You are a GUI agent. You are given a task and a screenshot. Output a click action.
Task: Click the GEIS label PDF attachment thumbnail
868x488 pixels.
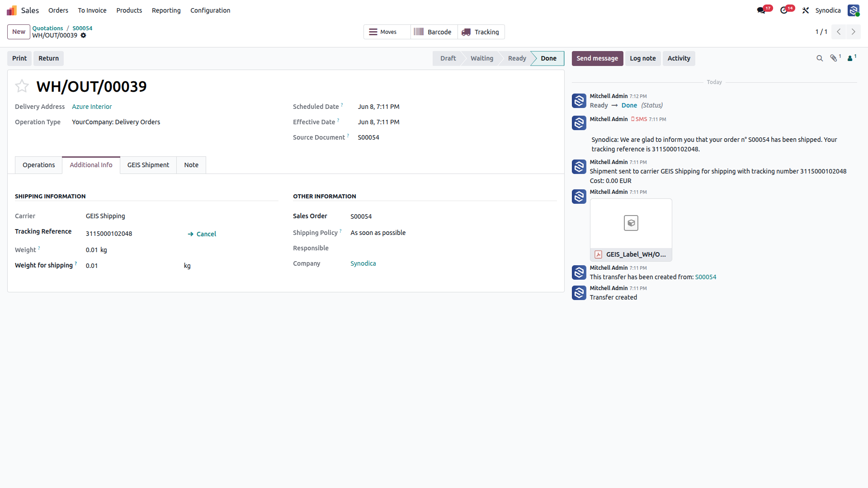tap(631, 223)
